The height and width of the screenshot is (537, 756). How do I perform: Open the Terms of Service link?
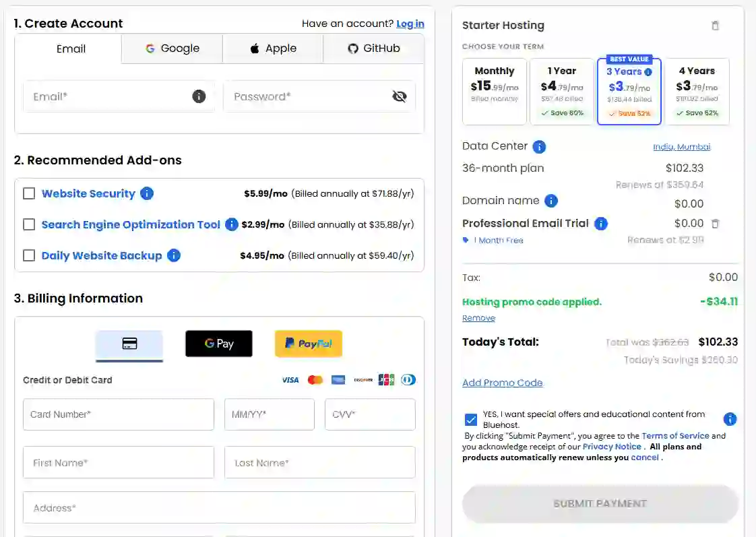pos(676,436)
